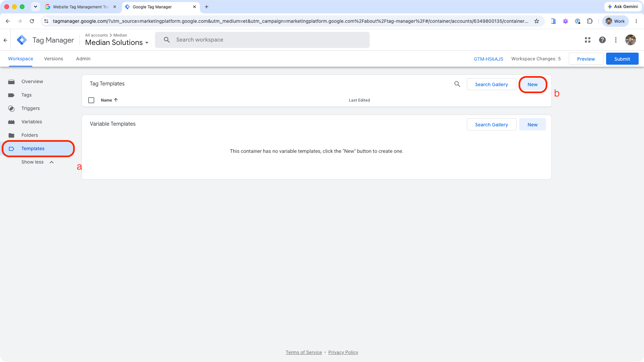Switch to the Workspace tab
The width and height of the screenshot is (644, 362).
click(x=20, y=59)
